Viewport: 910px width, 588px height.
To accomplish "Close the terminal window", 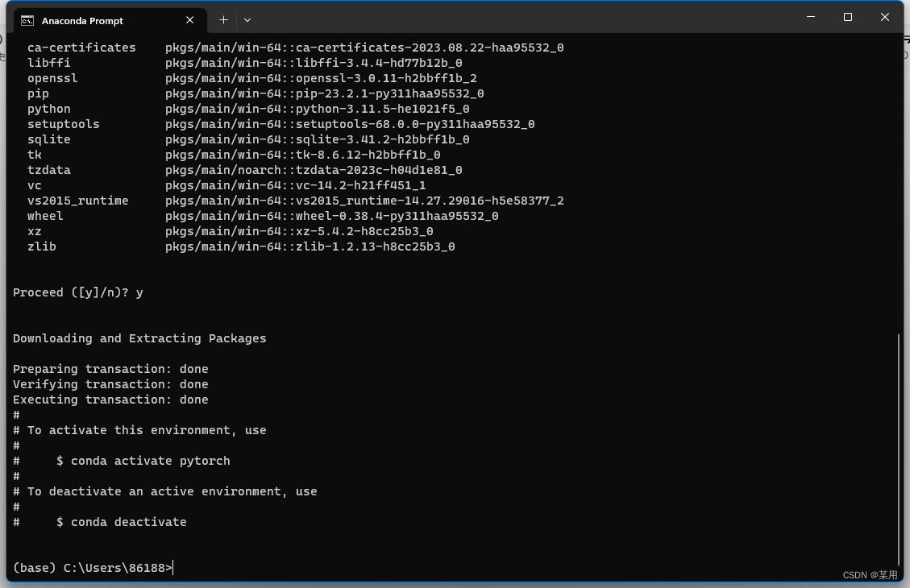I will (884, 17).
